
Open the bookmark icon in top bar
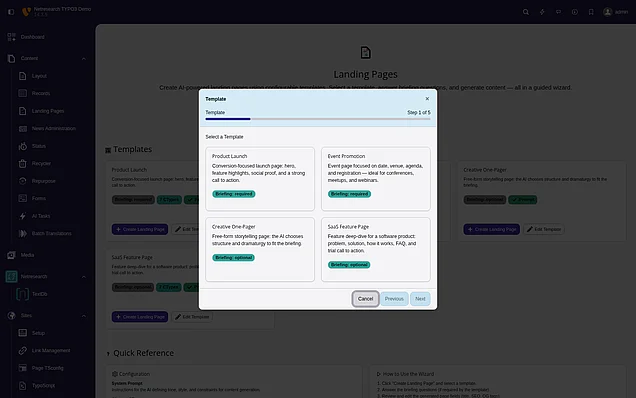[591, 12]
